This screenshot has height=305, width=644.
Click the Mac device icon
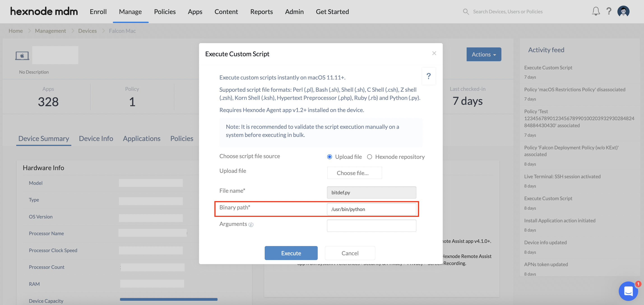coord(22,56)
